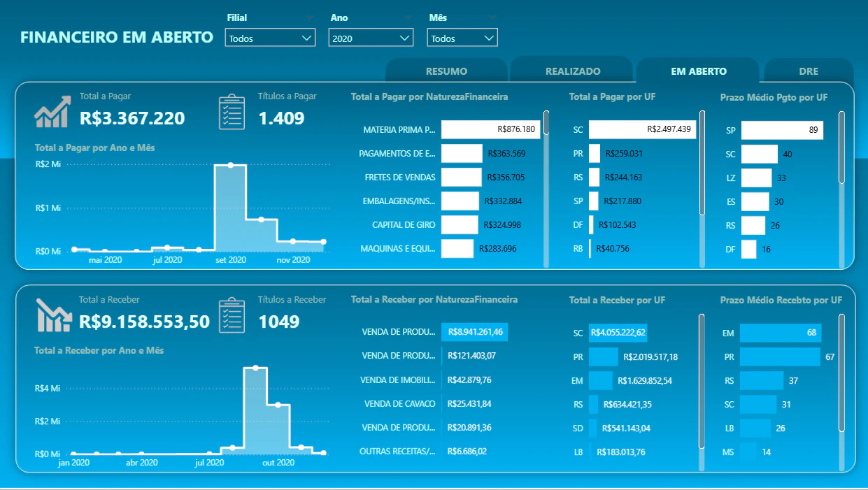The image size is (868, 490).
Task: Open the Ano dropdown showing 2020
Action: point(371,38)
